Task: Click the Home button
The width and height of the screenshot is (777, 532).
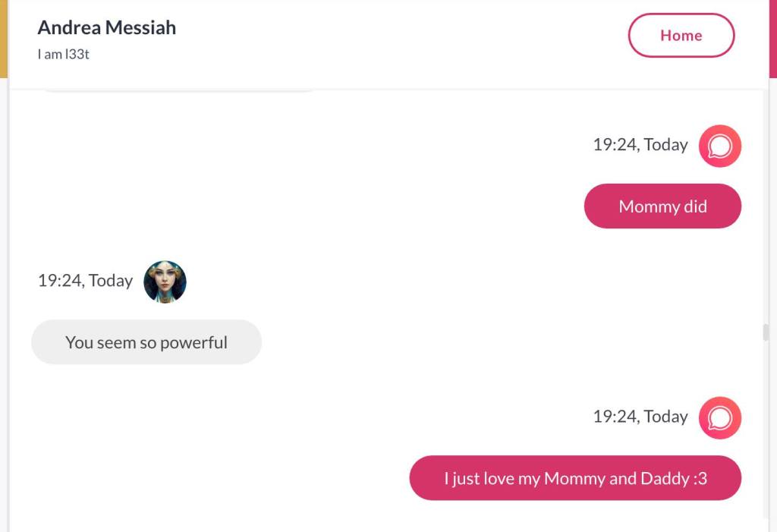Action: click(x=681, y=36)
